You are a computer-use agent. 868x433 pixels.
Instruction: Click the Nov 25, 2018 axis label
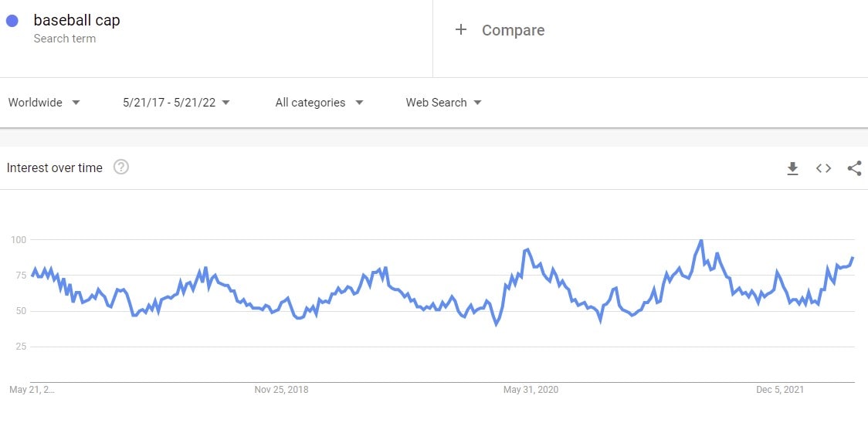tap(281, 390)
